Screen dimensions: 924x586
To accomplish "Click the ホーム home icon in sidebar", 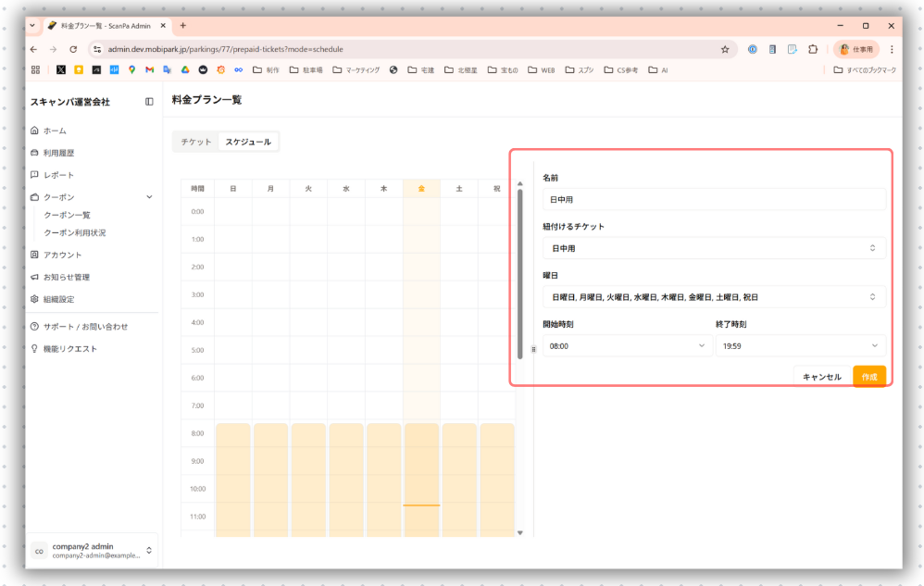I will (x=35, y=131).
